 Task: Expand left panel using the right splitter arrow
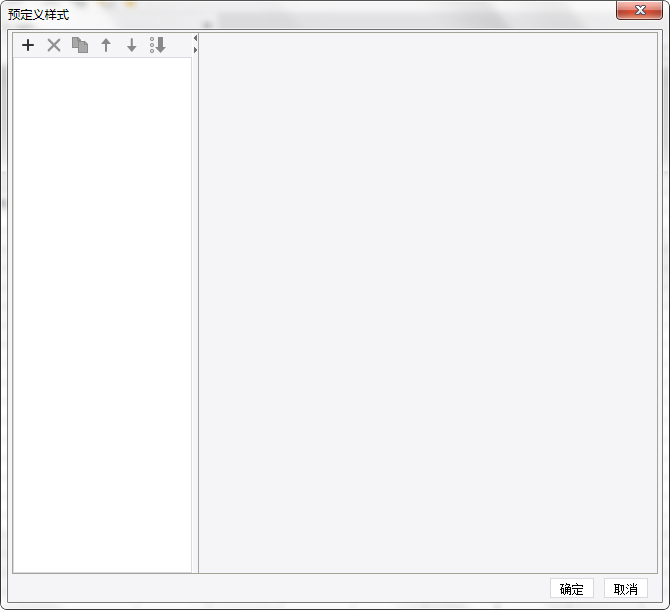[195, 50]
